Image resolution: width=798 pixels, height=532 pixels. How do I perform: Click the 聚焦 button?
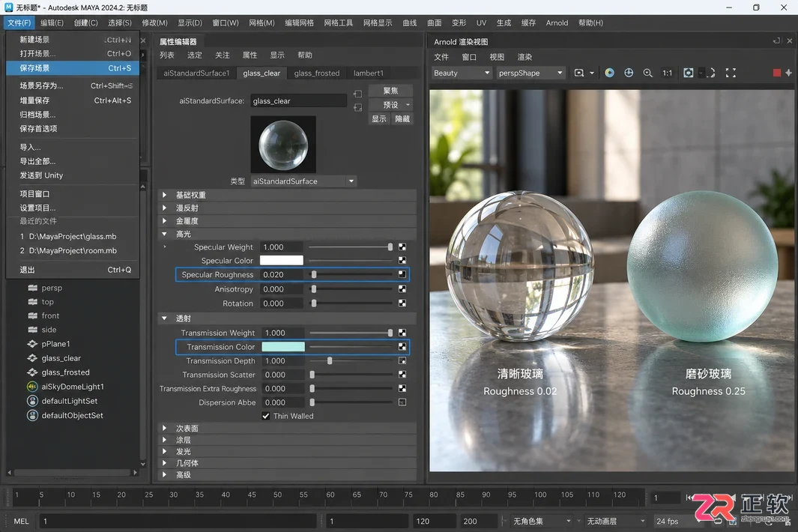390,91
